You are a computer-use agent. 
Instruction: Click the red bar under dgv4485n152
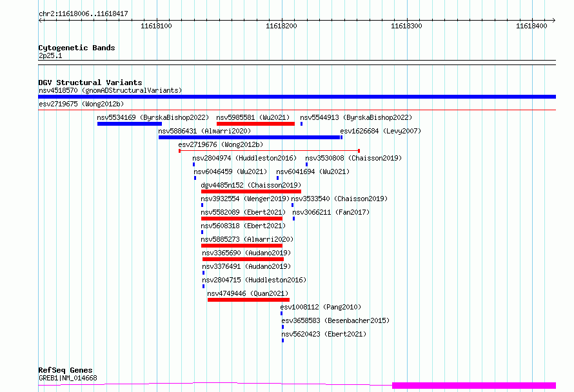251,191
